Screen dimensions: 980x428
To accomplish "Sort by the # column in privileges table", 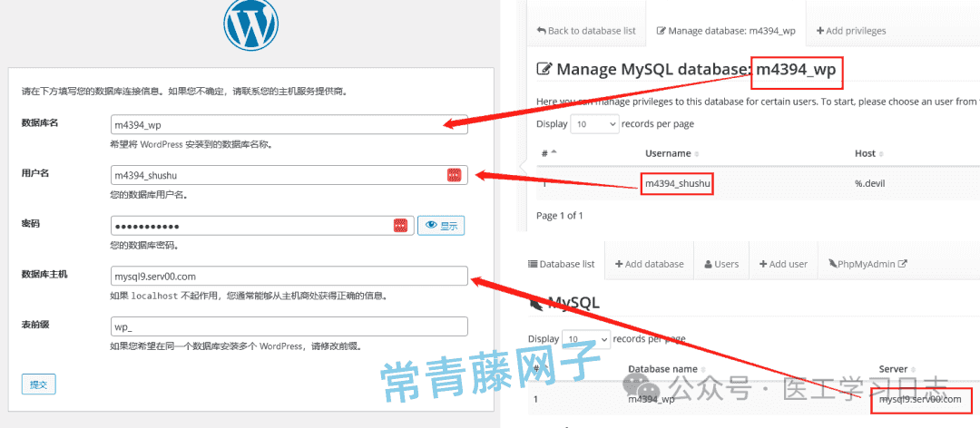I will click(548, 153).
